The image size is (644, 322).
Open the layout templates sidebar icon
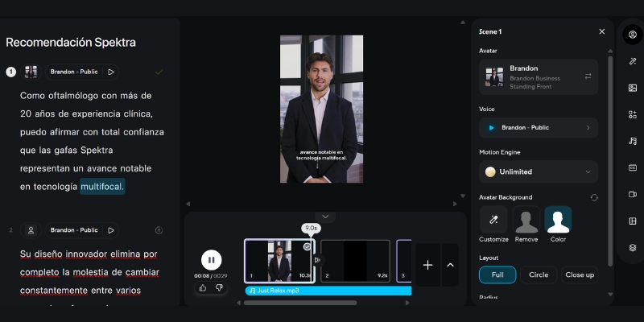point(633,221)
